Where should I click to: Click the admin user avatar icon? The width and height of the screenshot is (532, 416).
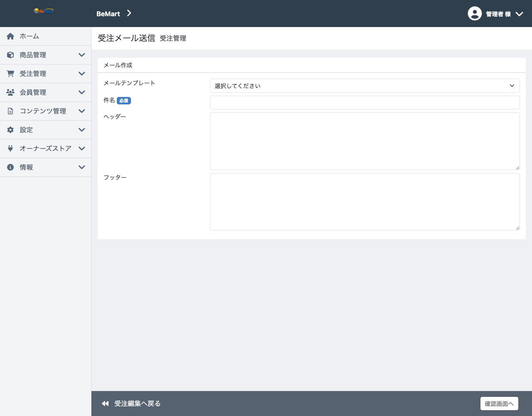pyautogui.click(x=475, y=13)
